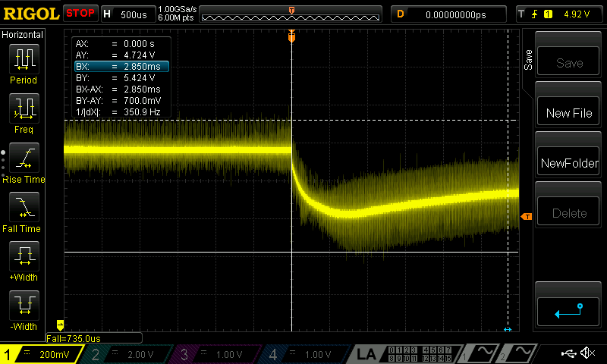Choose the Rise Time measurement icon
Viewport: 607px width, 364px height.
coord(24,162)
